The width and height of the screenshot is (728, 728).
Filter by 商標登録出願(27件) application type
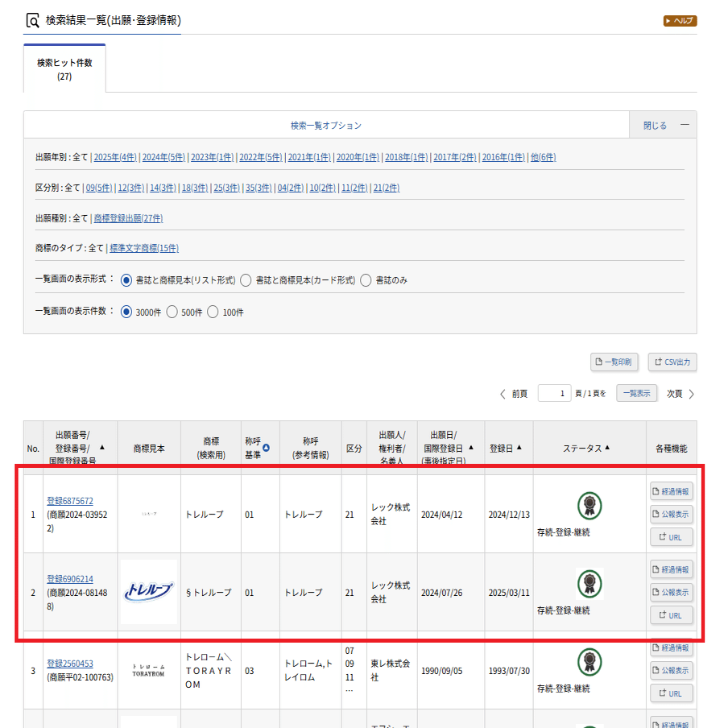(x=129, y=218)
